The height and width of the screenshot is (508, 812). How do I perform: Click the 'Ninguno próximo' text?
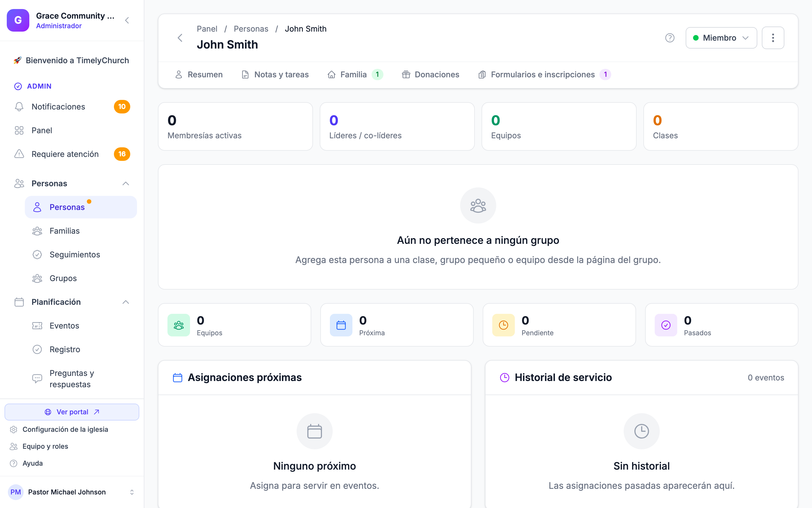(314, 466)
